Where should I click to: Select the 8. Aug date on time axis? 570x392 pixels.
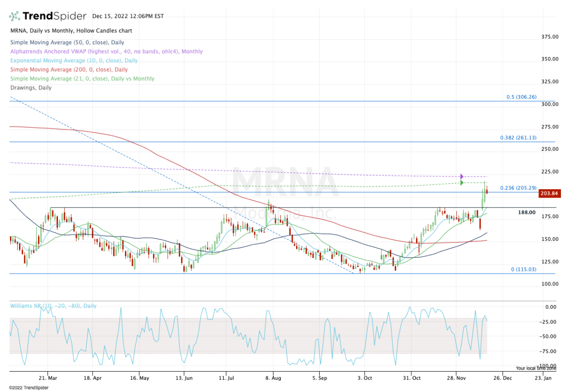pos(273,378)
